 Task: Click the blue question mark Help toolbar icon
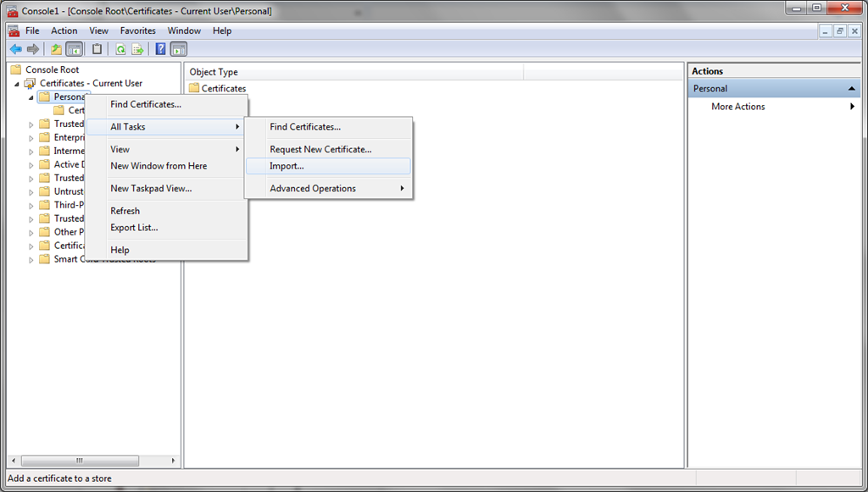160,49
